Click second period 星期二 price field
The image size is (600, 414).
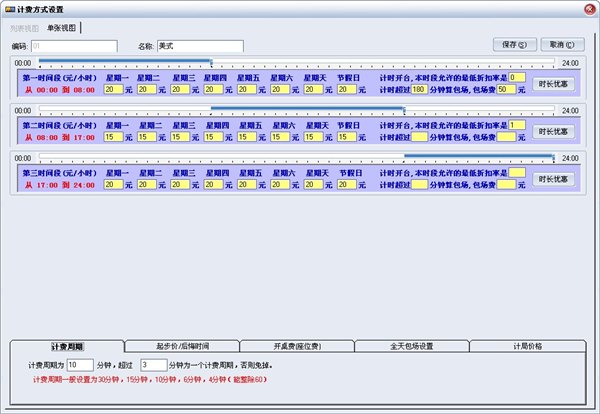[x=147, y=137]
